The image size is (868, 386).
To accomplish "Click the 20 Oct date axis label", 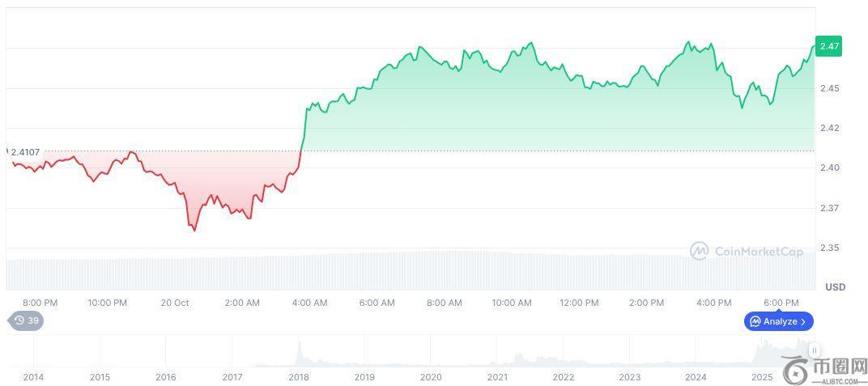I will pos(175,303).
